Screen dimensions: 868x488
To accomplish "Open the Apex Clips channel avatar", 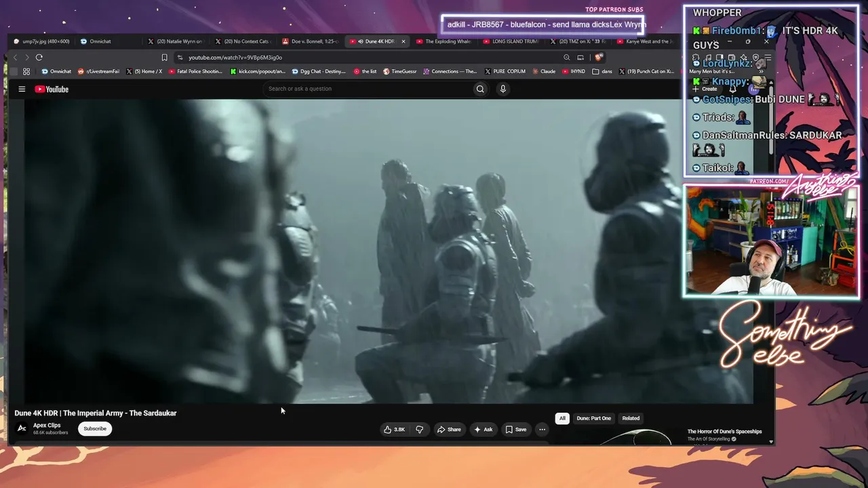I will [22, 428].
